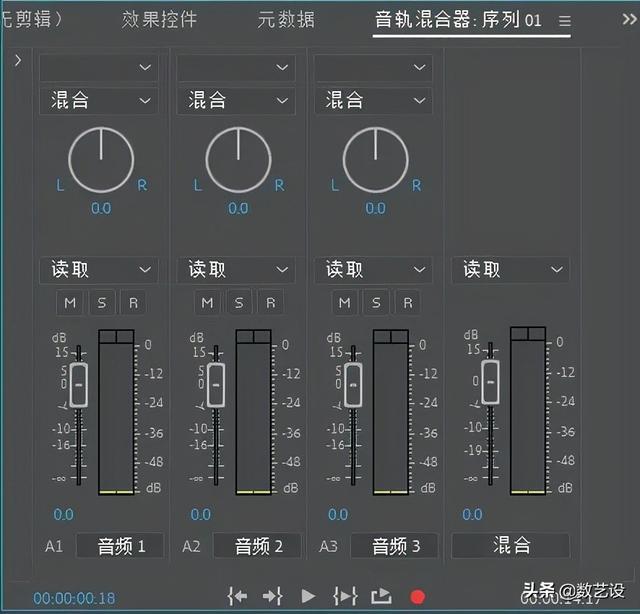Click the 音频 1 track name field
Viewport: 640px width, 614px height.
tap(120, 546)
